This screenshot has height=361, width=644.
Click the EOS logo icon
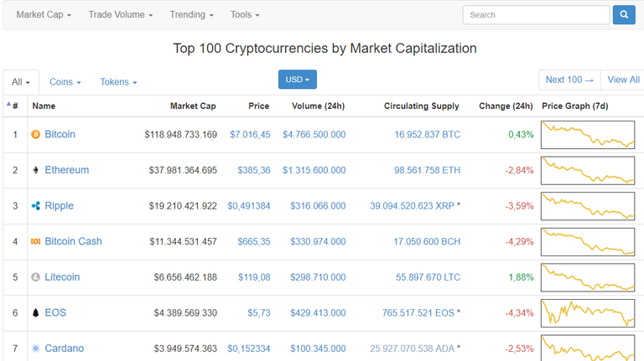point(36,313)
